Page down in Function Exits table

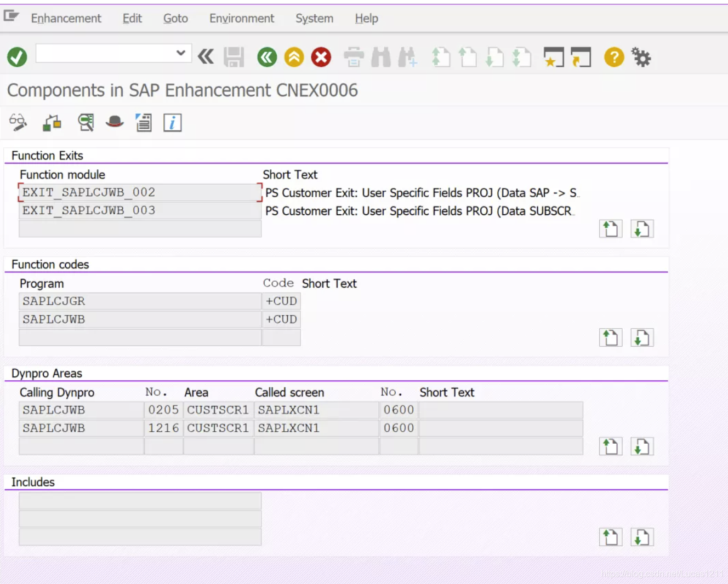[642, 228]
